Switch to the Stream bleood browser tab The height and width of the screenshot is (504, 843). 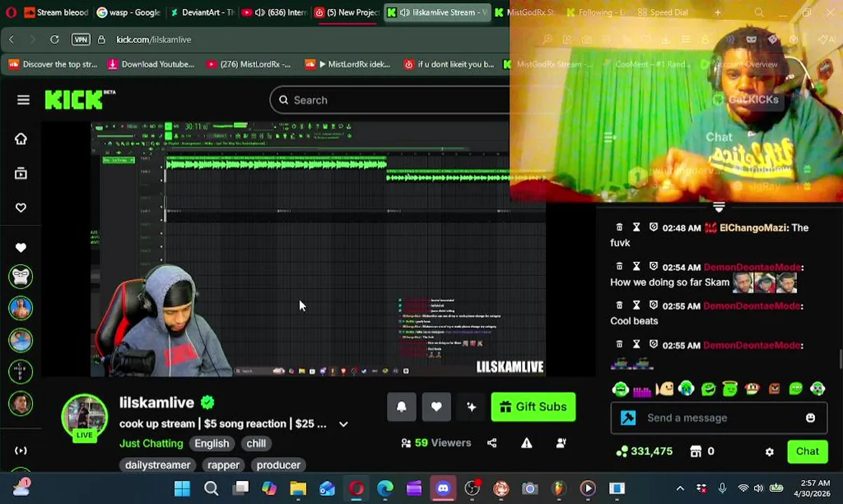click(56, 12)
